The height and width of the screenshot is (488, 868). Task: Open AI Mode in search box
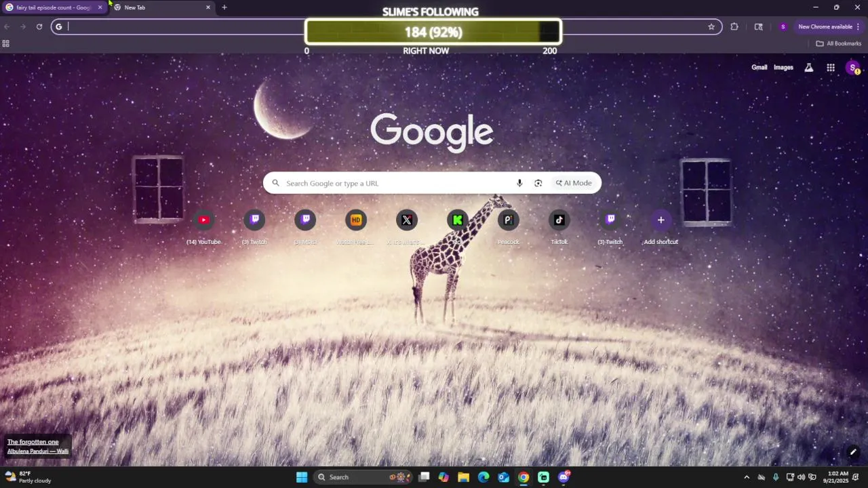pos(574,183)
